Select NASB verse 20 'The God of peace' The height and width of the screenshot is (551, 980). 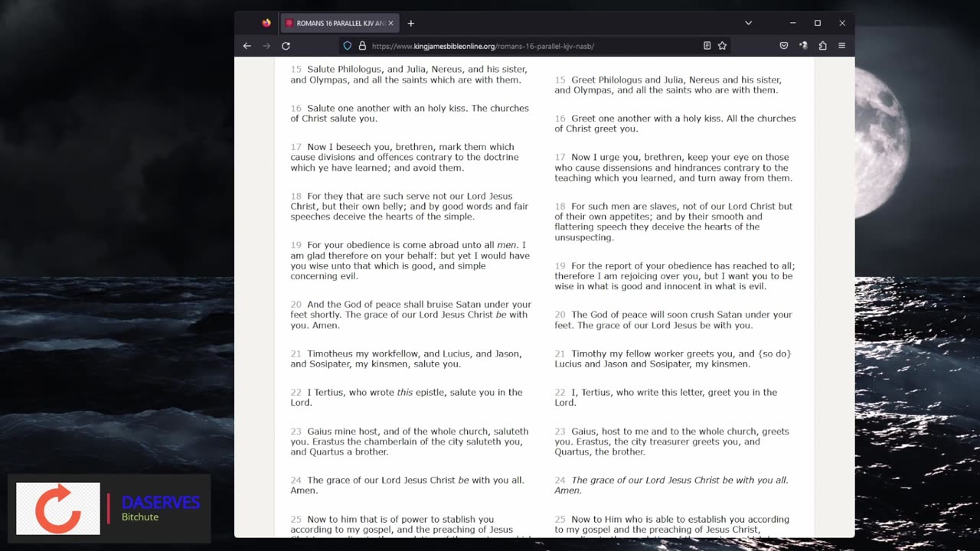click(674, 320)
